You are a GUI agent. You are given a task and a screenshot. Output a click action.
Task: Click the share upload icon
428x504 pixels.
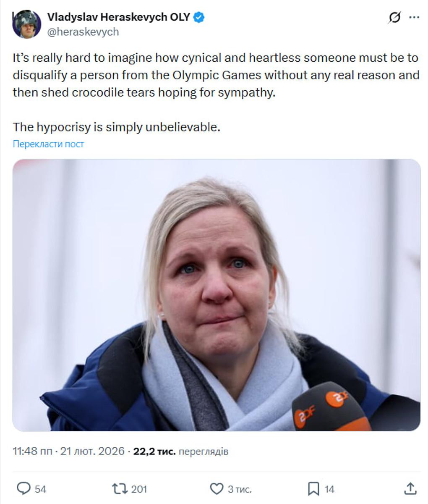[x=410, y=488]
